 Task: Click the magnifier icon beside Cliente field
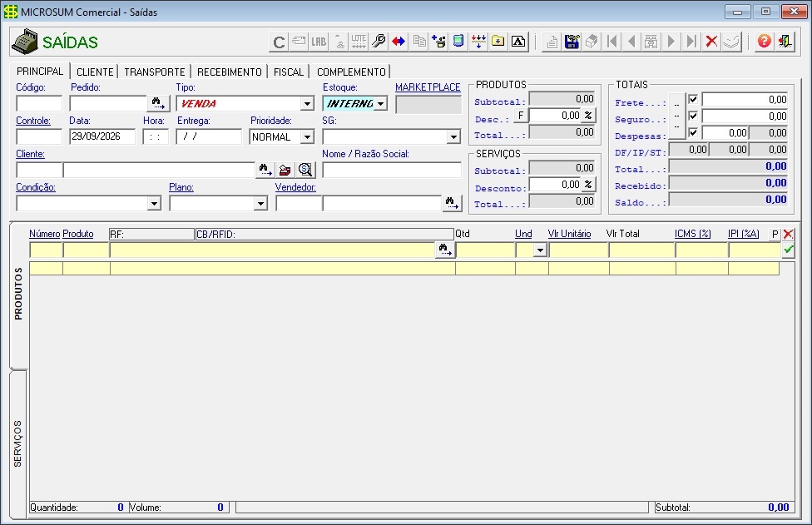coord(305,170)
